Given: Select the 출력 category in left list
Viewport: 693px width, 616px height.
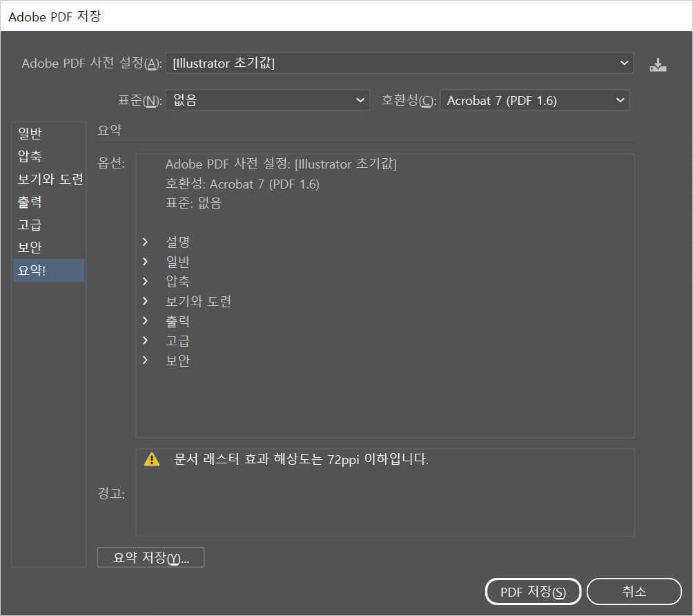Looking at the screenshot, I should pyautogui.click(x=48, y=202).
